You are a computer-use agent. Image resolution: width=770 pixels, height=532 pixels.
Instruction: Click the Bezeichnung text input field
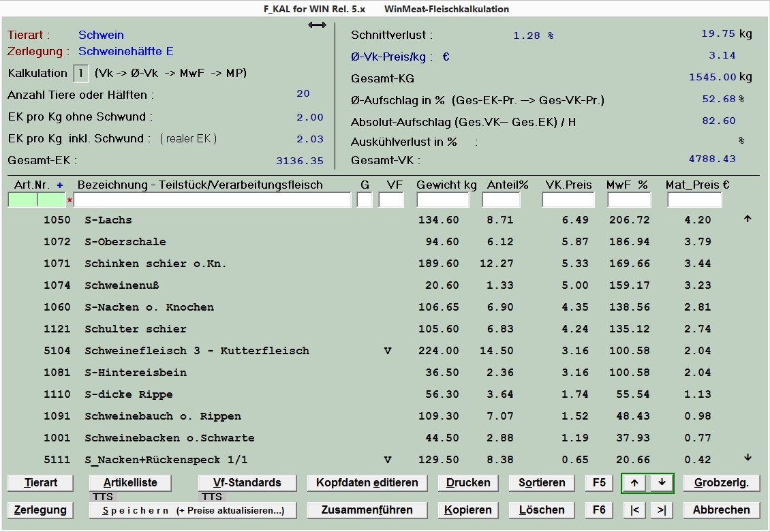[x=212, y=200]
